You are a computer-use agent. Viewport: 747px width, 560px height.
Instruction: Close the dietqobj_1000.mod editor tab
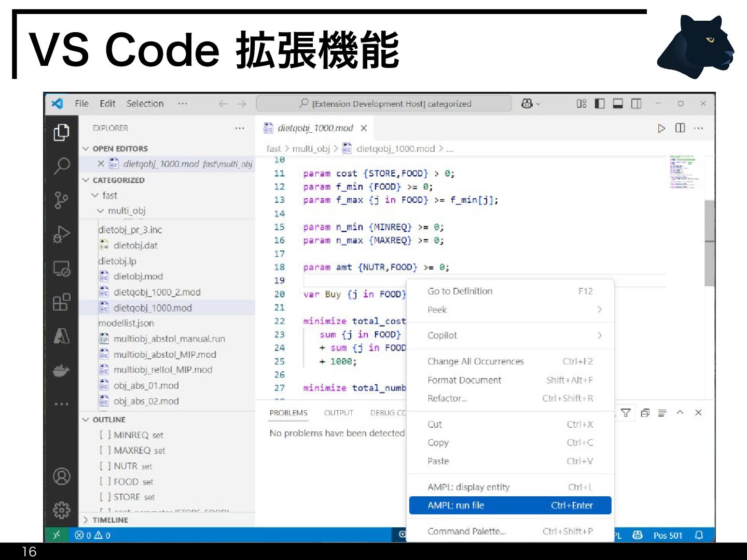364,128
